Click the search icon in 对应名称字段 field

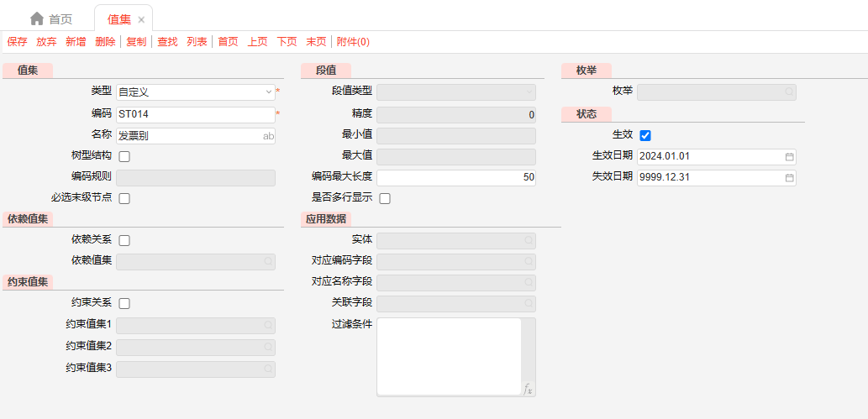(529, 282)
